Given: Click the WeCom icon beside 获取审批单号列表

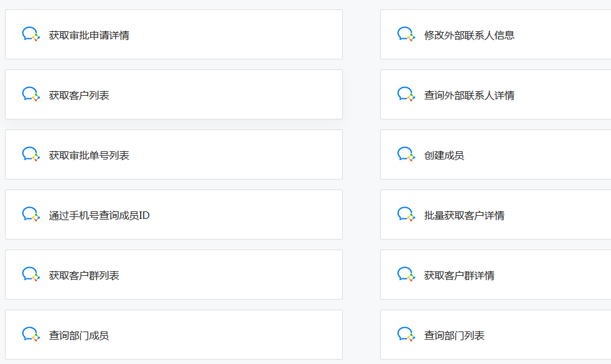Looking at the screenshot, I should tap(31, 154).
